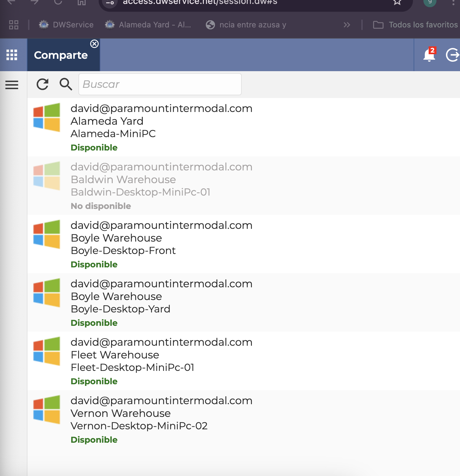Click Disponible status under Alameda-MiniPC
The height and width of the screenshot is (476, 460).
pos(94,148)
